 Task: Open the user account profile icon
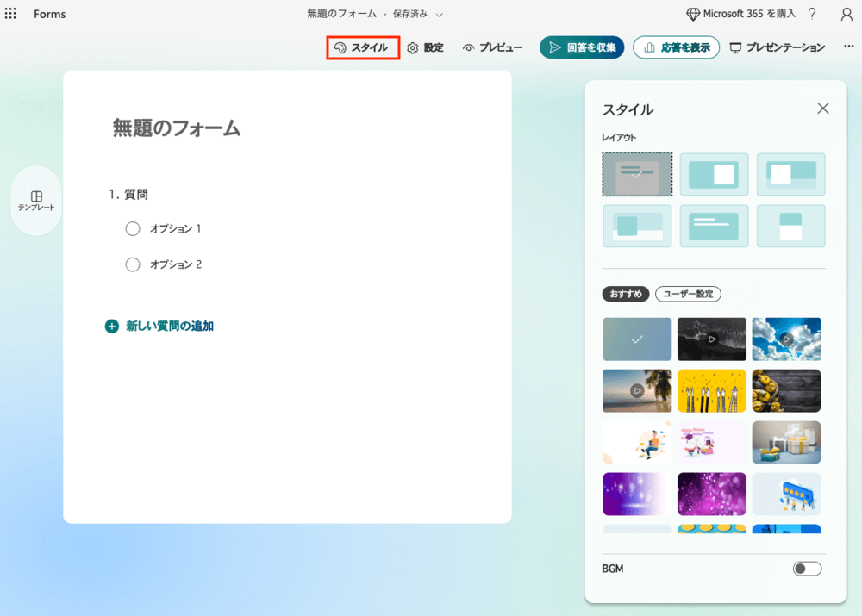846,14
